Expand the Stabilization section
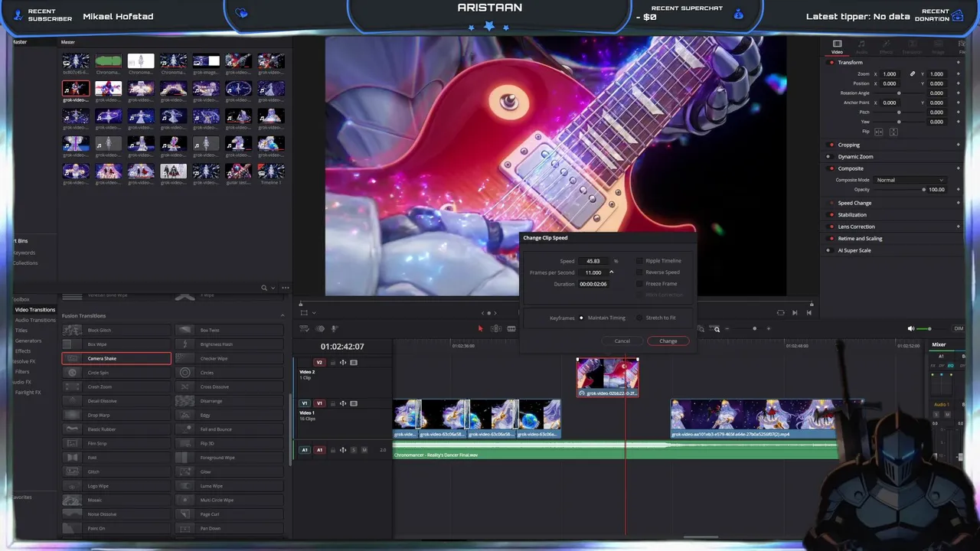980x551 pixels. [852, 215]
